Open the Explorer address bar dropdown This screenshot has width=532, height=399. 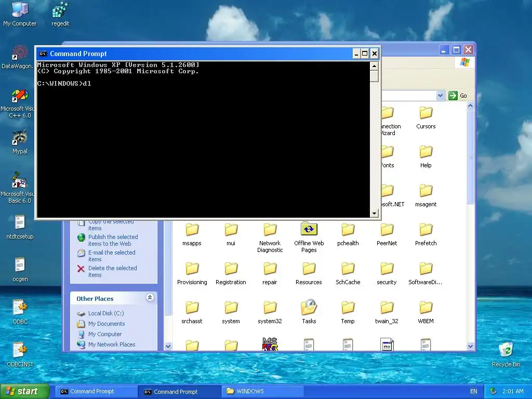(440, 96)
